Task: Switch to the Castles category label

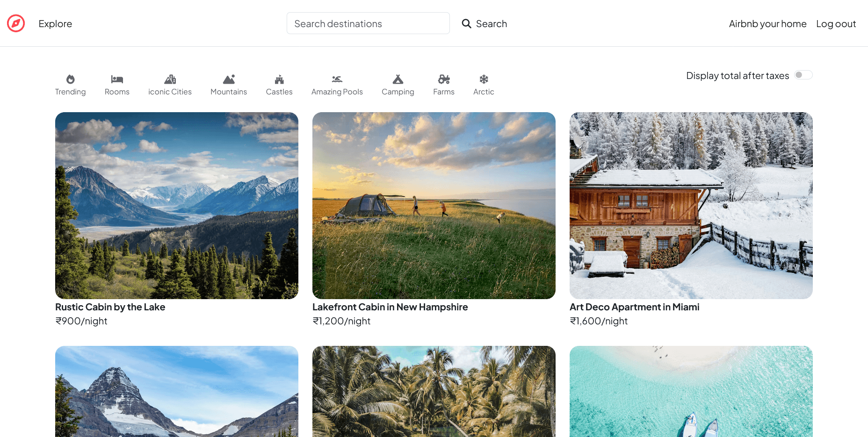Action: 279,92
